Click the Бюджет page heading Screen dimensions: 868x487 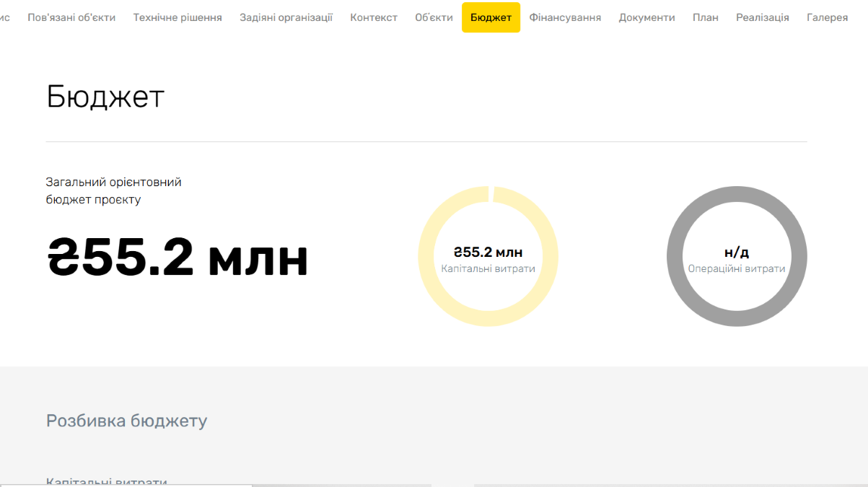[x=105, y=97]
